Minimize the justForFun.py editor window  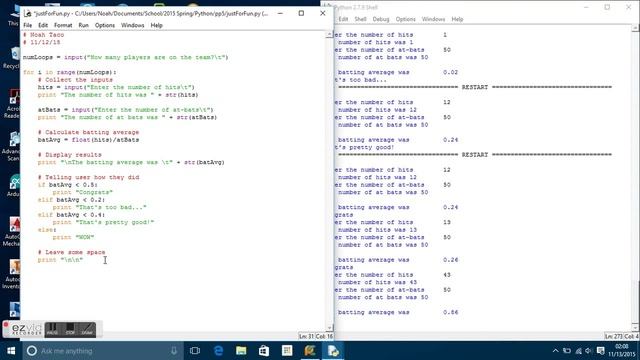(x=280, y=13)
